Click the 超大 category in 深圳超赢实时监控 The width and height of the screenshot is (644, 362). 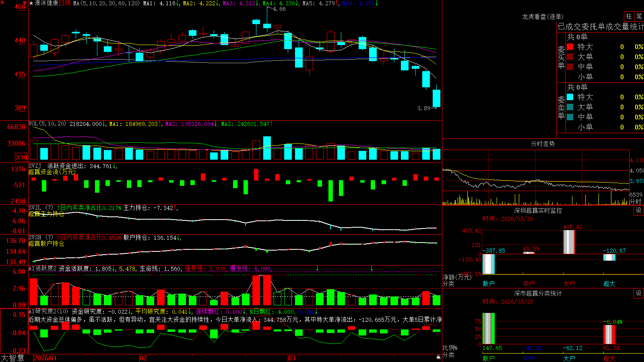click(x=609, y=284)
